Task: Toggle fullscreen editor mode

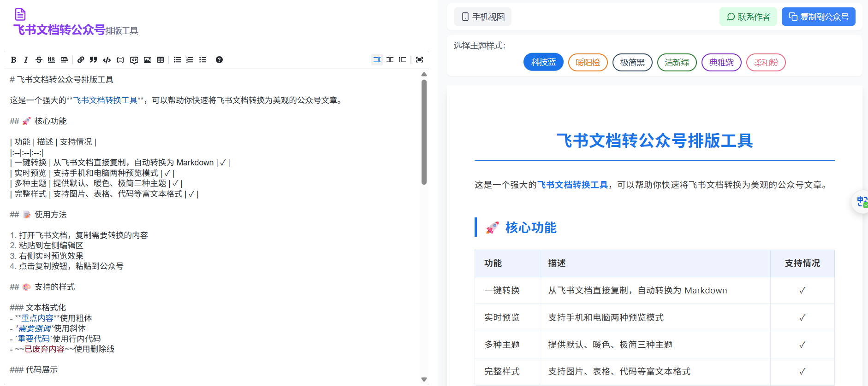Action: (419, 60)
